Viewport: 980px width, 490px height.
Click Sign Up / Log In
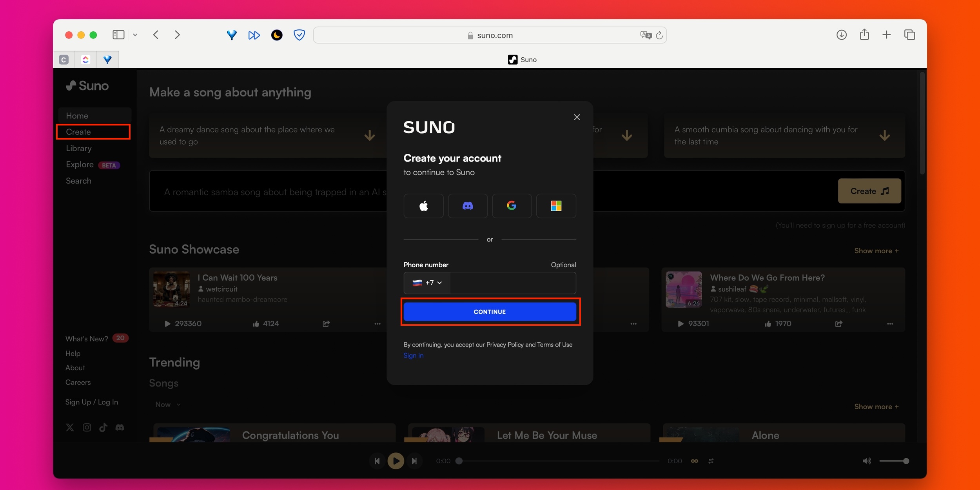92,402
